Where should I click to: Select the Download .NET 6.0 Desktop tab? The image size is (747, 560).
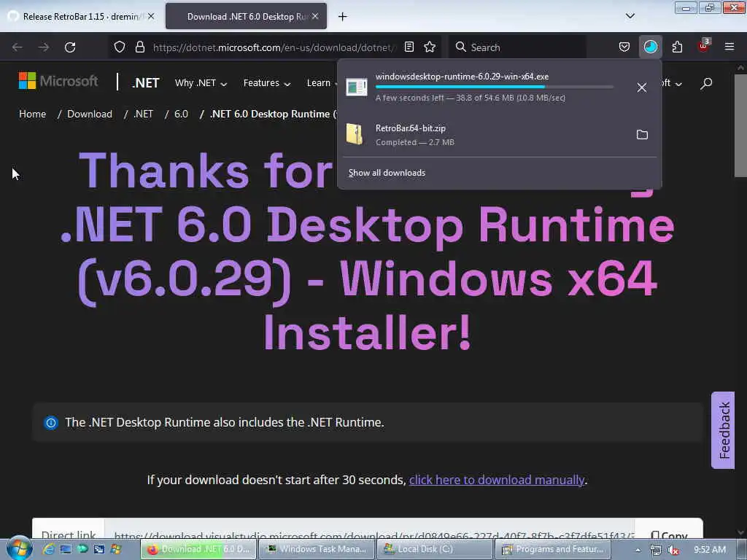pos(247,16)
